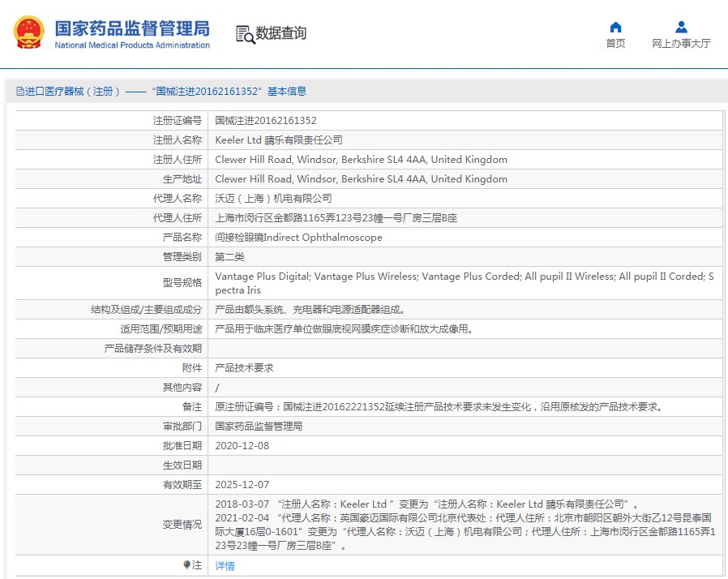The width and height of the screenshot is (728, 579).
Task: Click the expiry date 2025-12-07
Action: click(242, 484)
